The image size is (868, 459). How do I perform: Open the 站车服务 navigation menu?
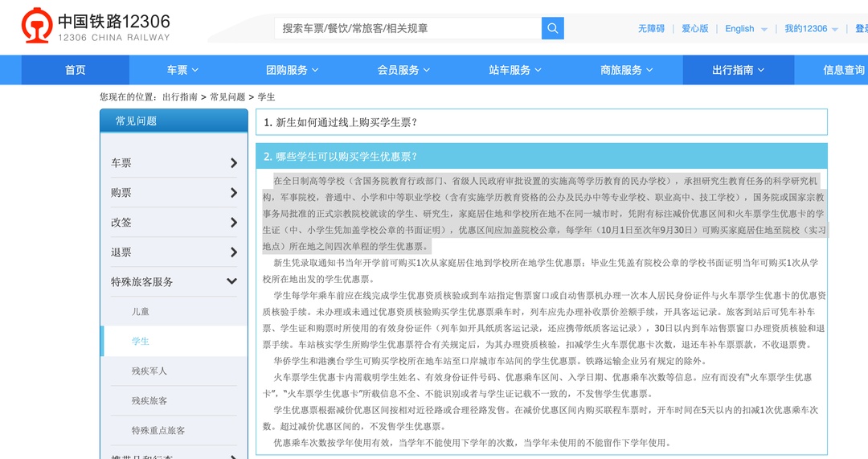click(x=515, y=70)
